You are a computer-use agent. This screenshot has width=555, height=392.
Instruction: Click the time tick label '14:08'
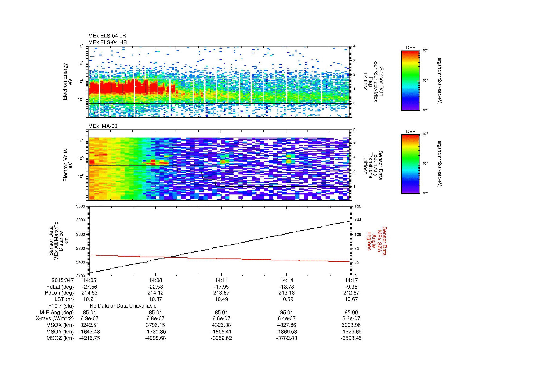pyautogui.click(x=155, y=280)
